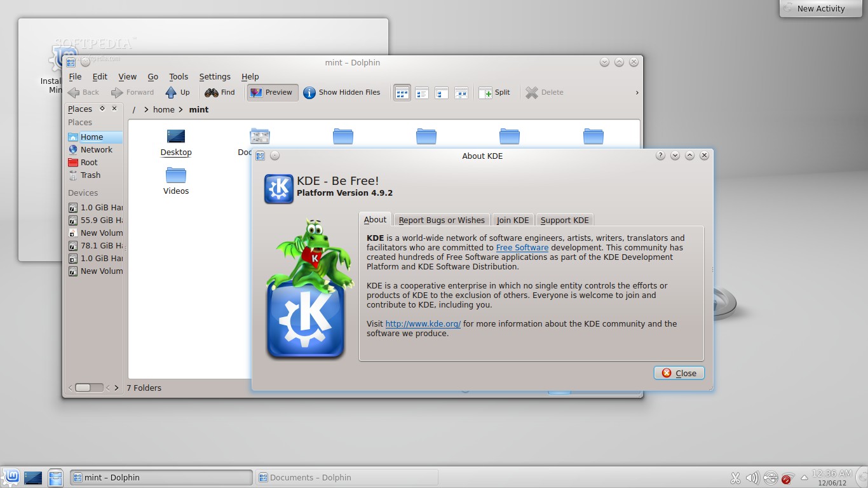Switch to the Support KDE tab
The width and height of the screenshot is (868, 488).
pos(564,220)
